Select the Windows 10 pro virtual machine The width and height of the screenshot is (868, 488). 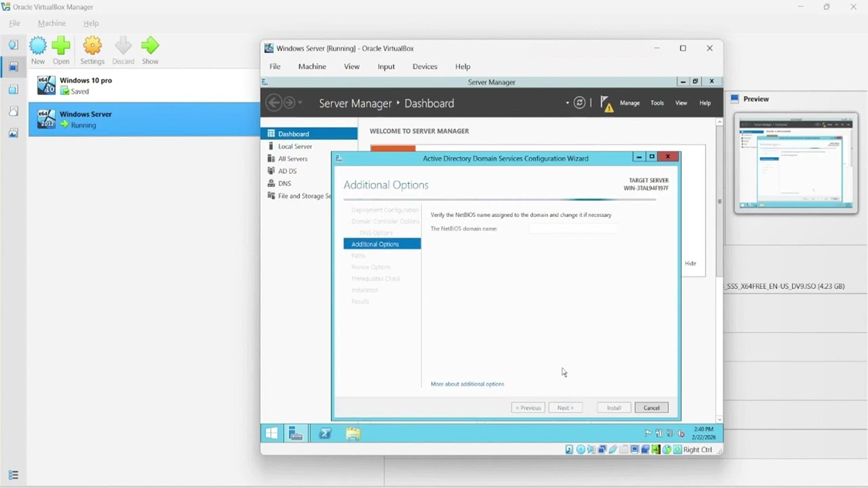[144, 85]
